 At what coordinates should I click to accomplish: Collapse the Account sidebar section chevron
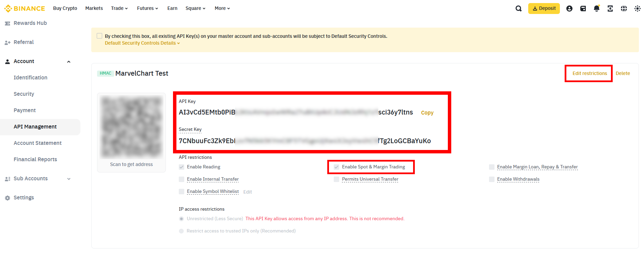click(x=69, y=62)
